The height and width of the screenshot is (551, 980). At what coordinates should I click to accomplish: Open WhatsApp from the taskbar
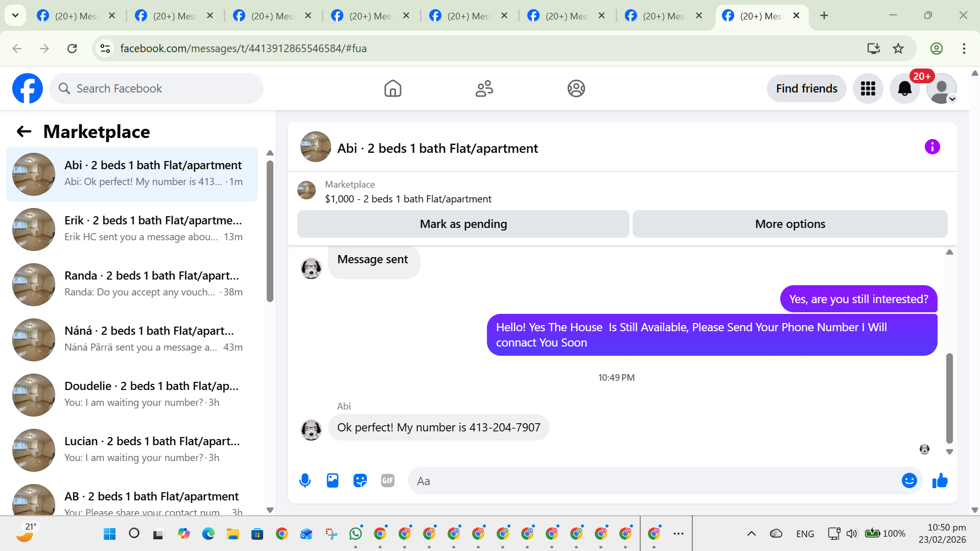[356, 534]
